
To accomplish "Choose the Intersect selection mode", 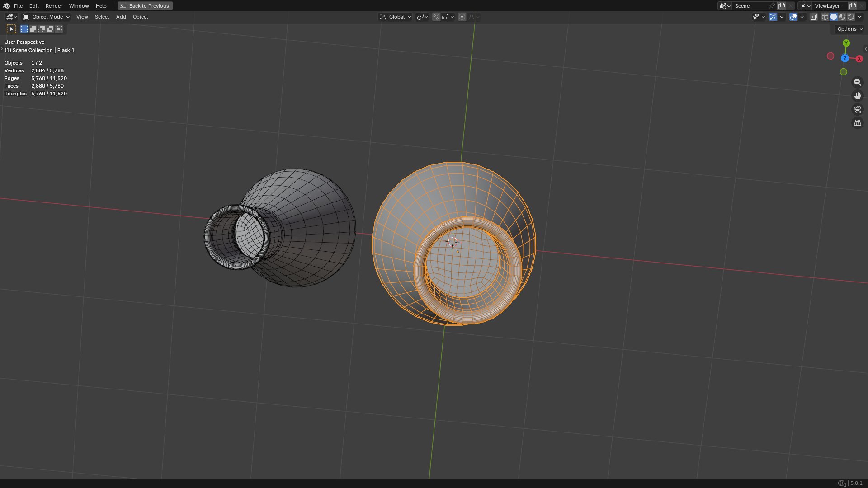I will click(x=59, y=29).
